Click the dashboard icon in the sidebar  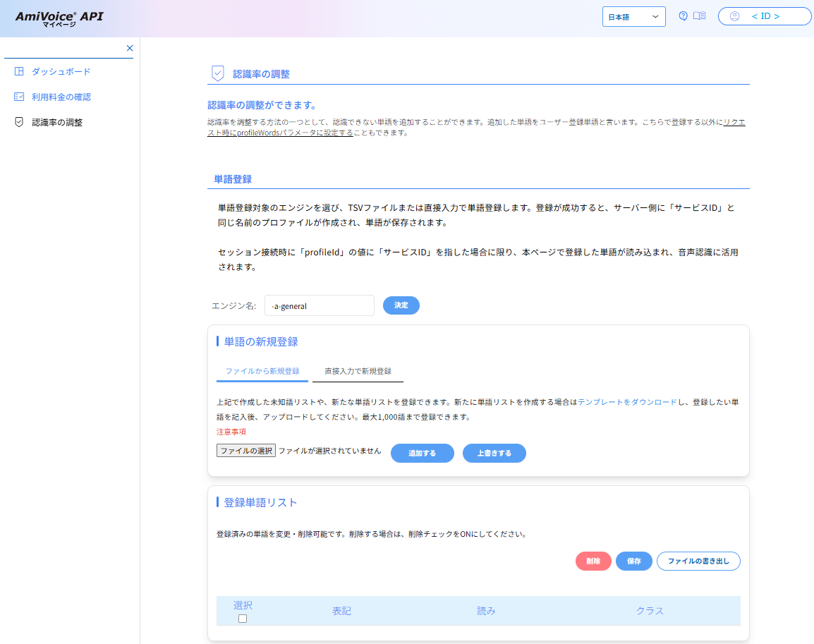[19, 71]
